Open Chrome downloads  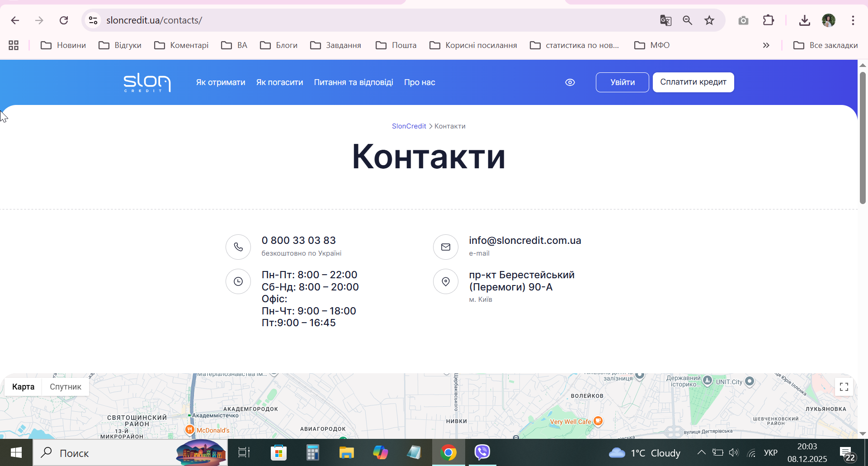(805, 20)
